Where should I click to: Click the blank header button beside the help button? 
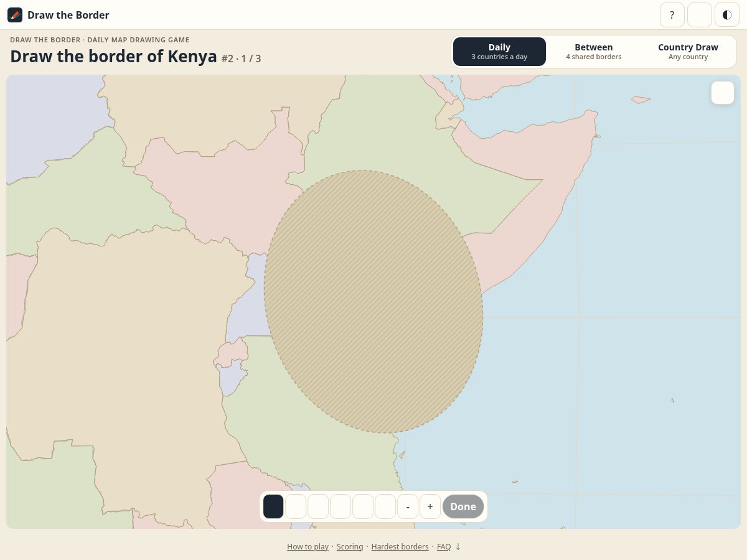[700, 15]
